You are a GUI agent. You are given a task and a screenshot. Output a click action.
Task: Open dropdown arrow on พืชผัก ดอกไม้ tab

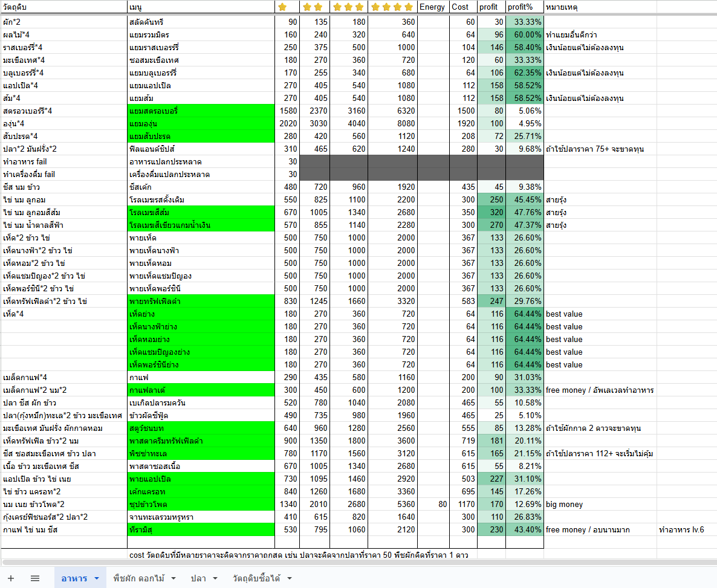point(174,578)
